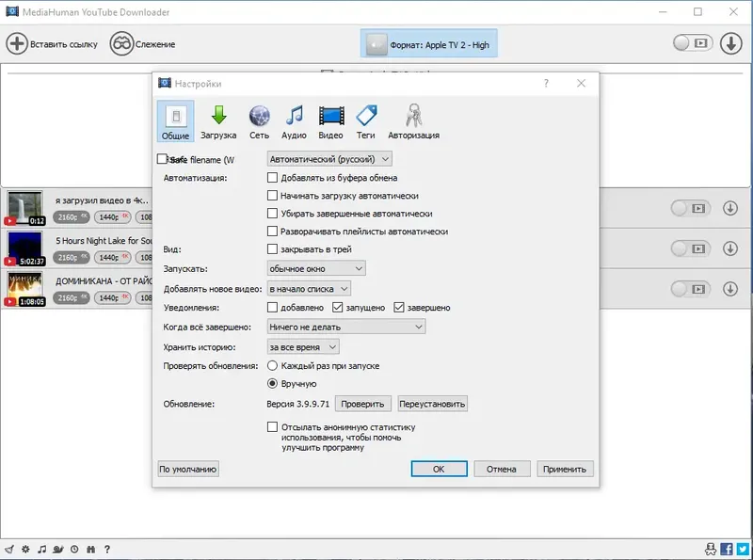Screen dimensions: 753x560
Task: Enable Разворачивать плейлисты автоматически
Action: click(x=272, y=231)
